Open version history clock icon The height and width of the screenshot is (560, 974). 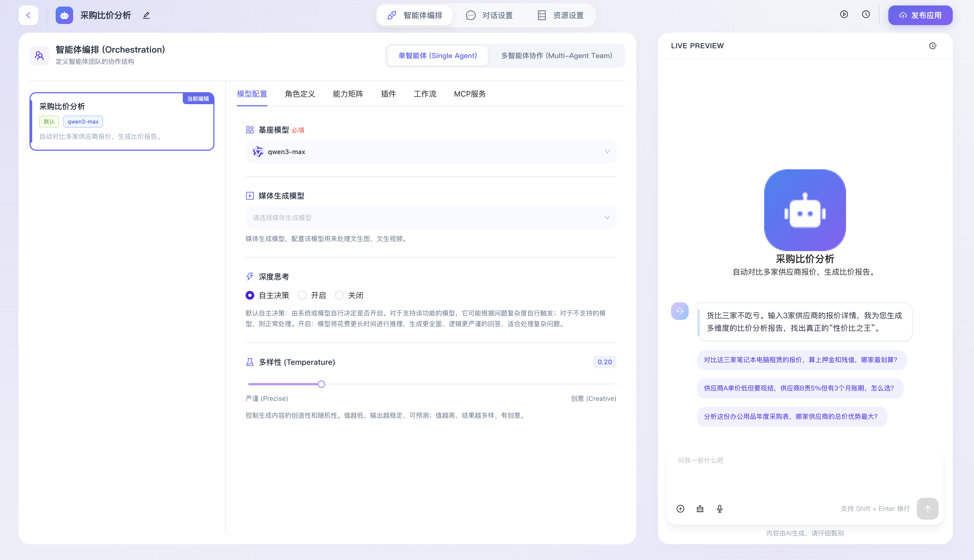pyautogui.click(x=866, y=15)
